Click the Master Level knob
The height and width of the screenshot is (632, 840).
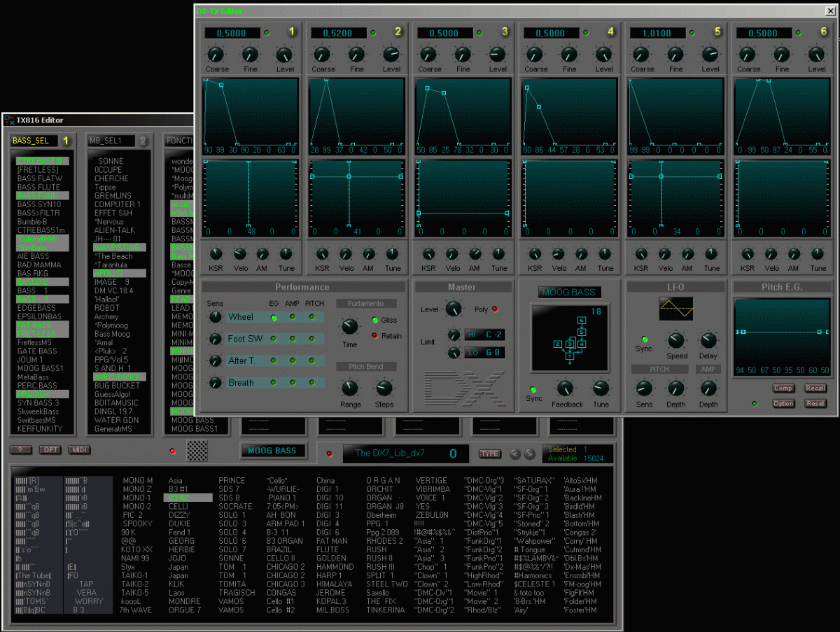[x=454, y=309]
